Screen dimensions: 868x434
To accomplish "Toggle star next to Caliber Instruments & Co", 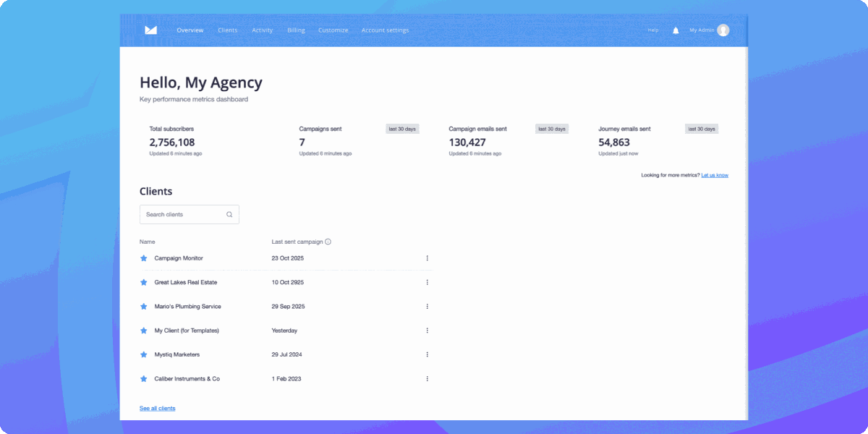I will tap(143, 379).
